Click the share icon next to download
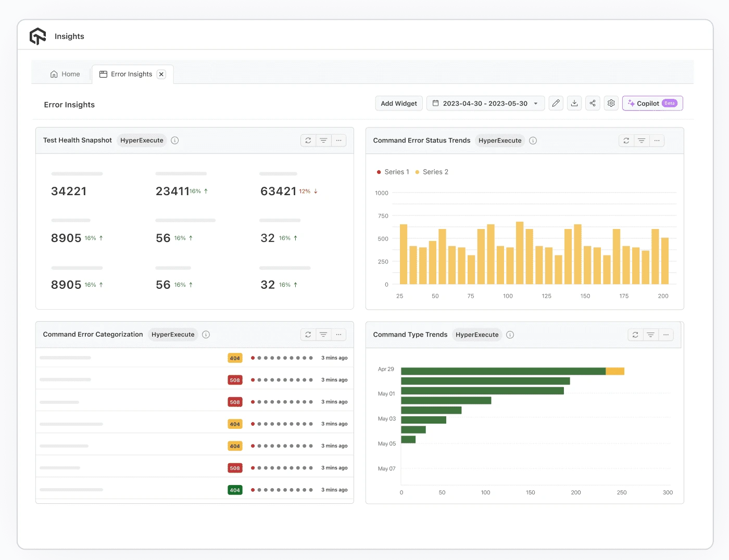This screenshot has width=729, height=560. [593, 103]
